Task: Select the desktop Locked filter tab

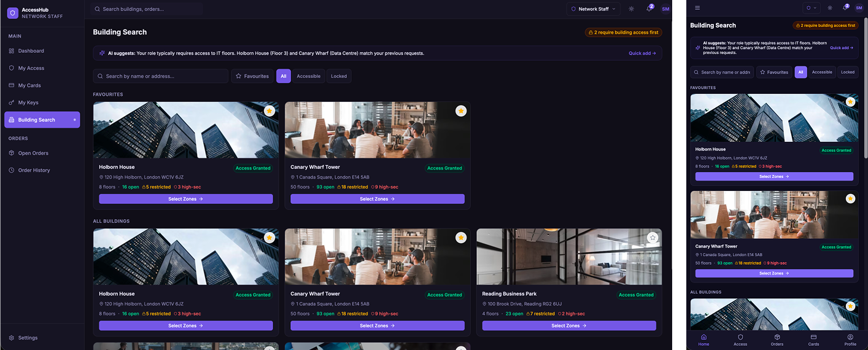Action: 339,76
